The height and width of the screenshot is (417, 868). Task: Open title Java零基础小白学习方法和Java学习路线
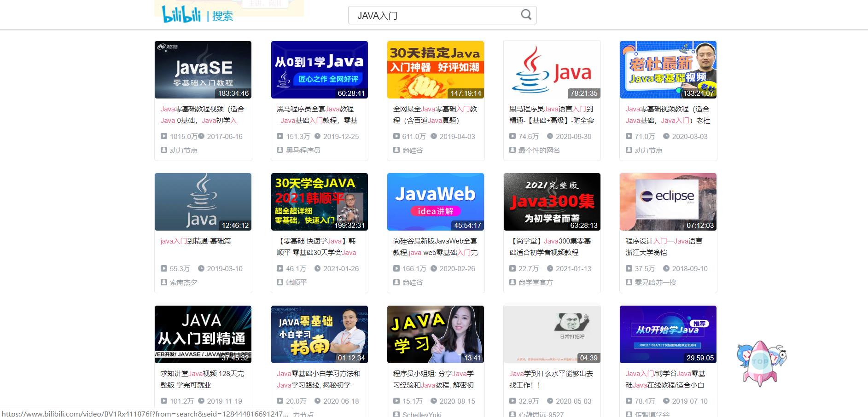319,379
